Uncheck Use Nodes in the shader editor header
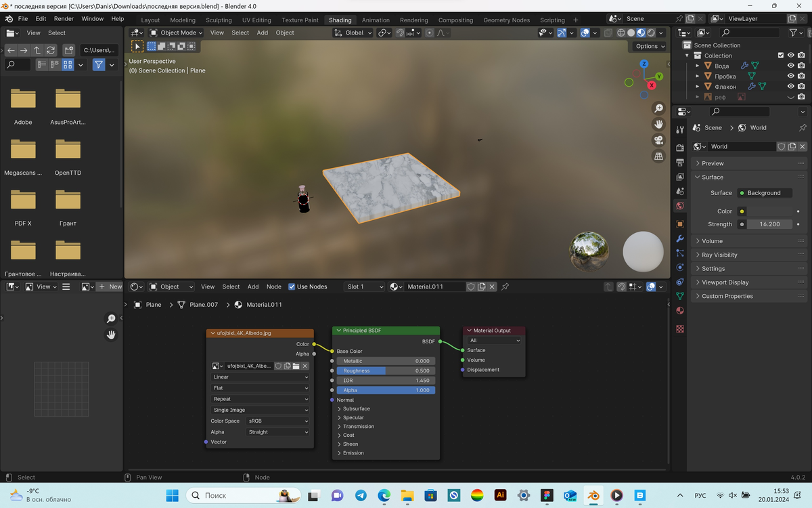The image size is (812, 508). click(292, 287)
